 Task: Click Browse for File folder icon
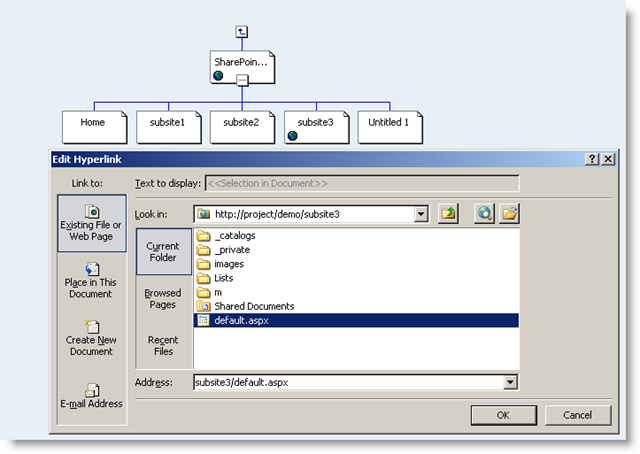(x=509, y=214)
